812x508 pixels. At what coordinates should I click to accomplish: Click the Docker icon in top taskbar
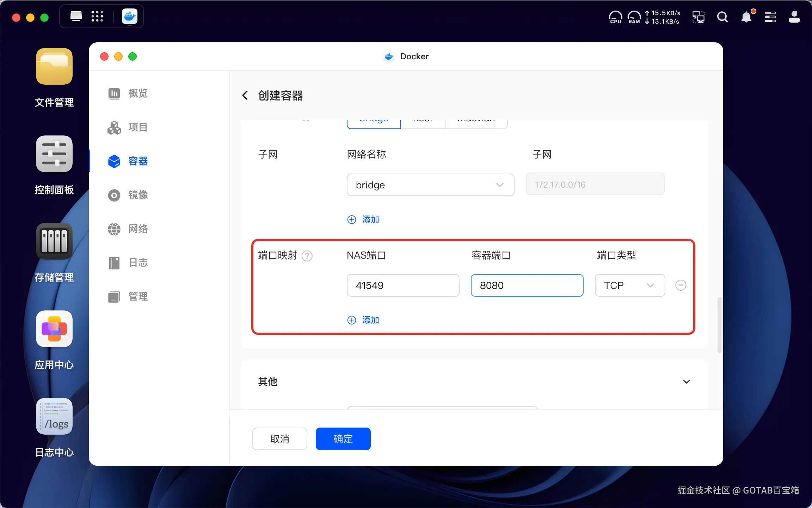pyautogui.click(x=129, y=17)
